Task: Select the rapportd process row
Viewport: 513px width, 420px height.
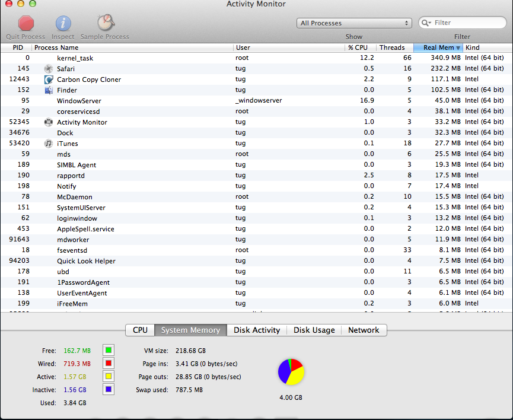Action: pos(256,176)
